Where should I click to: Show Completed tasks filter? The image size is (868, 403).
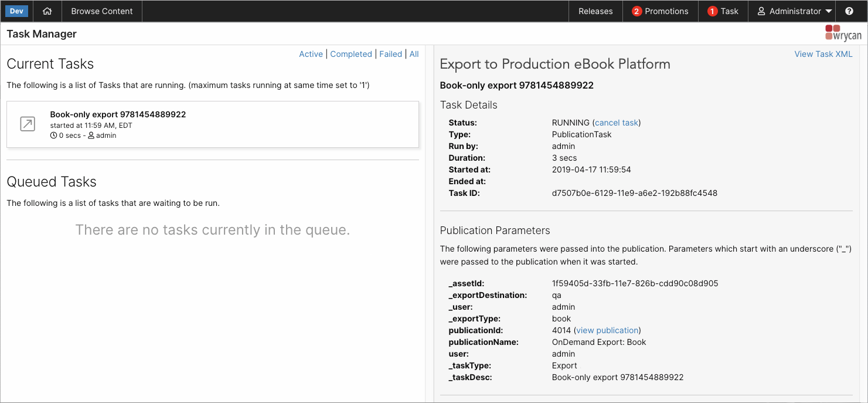coord(351,54)
